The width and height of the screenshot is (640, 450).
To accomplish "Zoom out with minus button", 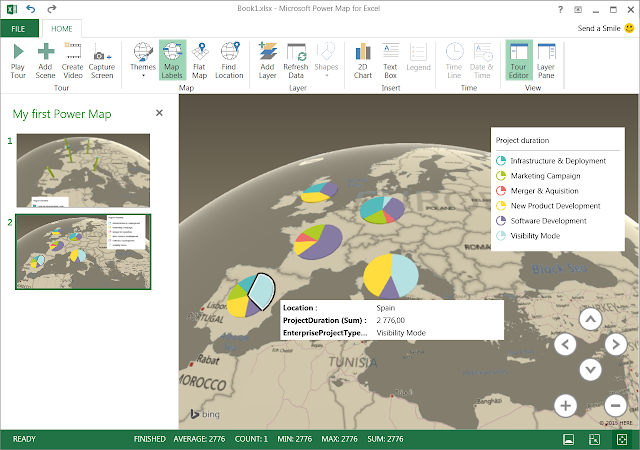I will [616, 405].
